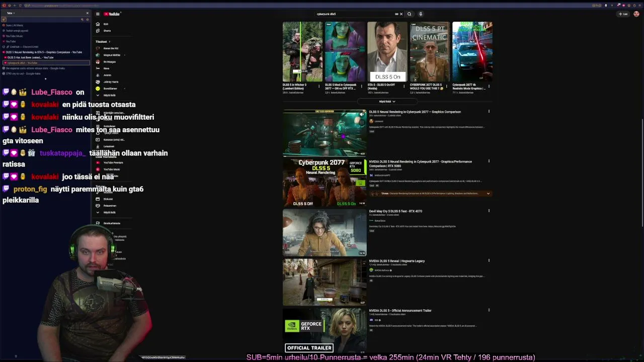Open options for DLSS 5 Mod in Cyberpunk short

tap(361, 86)
